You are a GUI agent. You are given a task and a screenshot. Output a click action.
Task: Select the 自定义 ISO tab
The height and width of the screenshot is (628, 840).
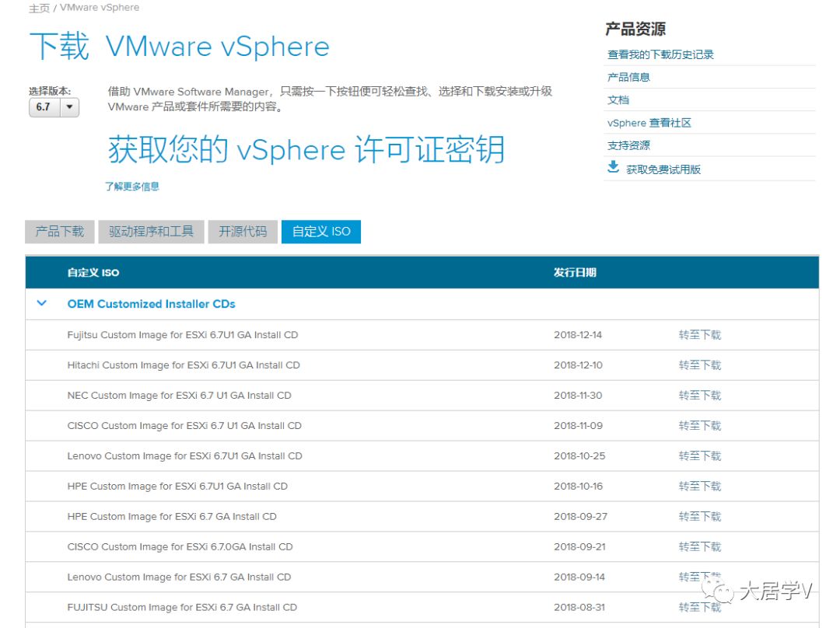(321, 232)
